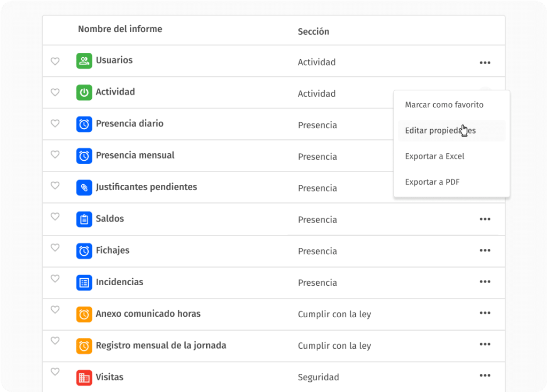
Task: Select Marcar como favorito menu option
Action: pos(444,105)
